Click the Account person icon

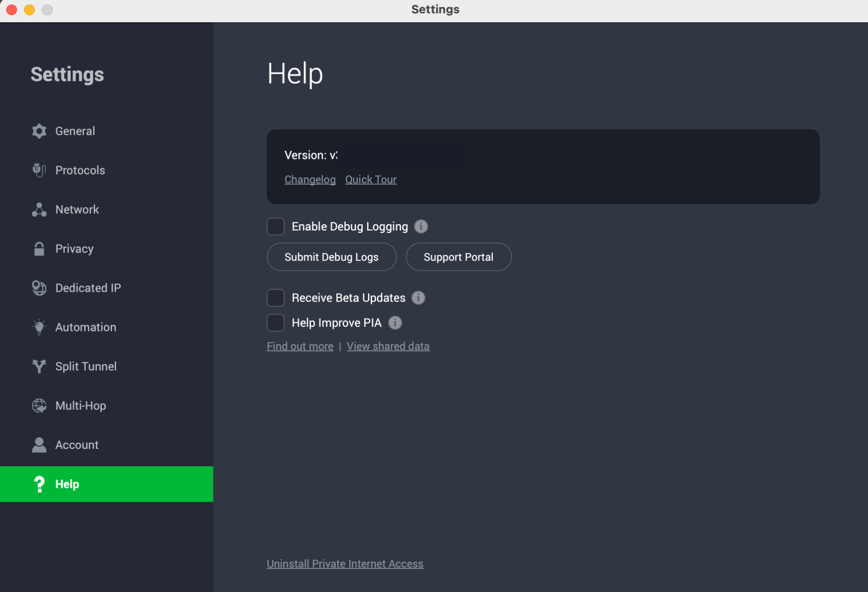(39, 445)
